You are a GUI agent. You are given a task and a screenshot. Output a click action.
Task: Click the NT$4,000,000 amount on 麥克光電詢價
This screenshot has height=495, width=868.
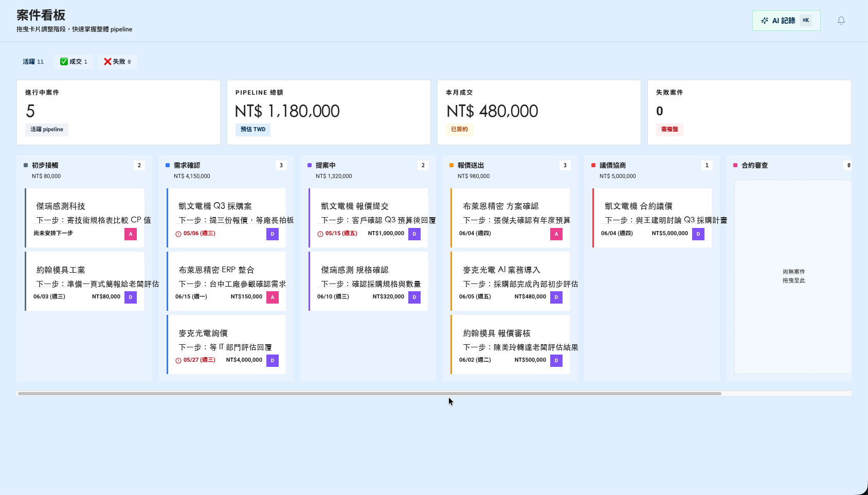point(244,360)
